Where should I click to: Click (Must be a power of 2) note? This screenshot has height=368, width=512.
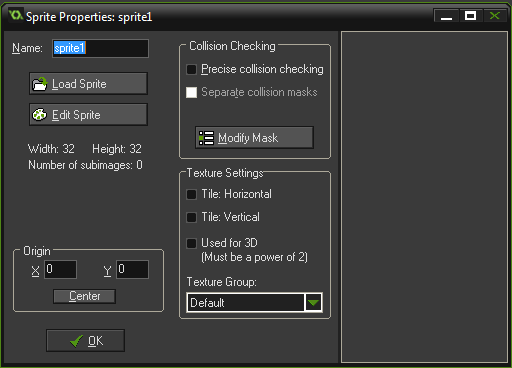254,257
